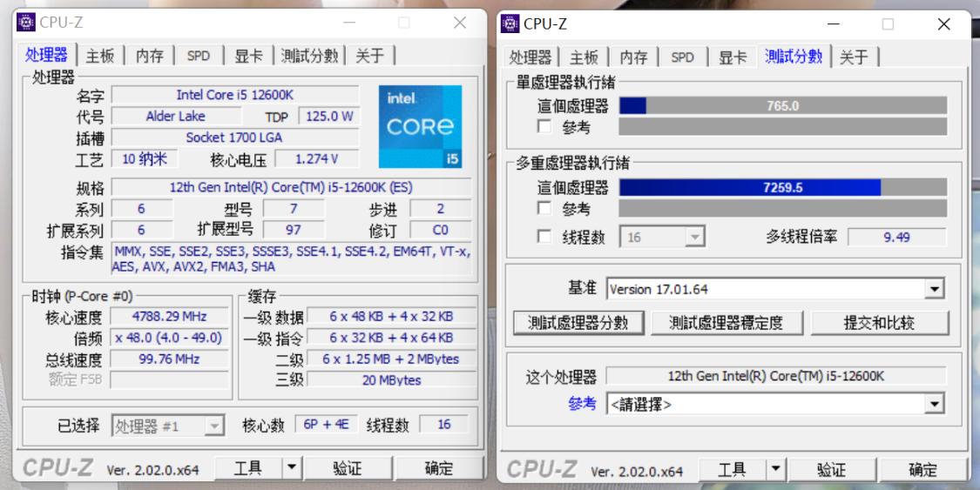
Task: Click the CPU-Z app icon in right window title bar
Action: pyautogui.click(x=510, y=23)
